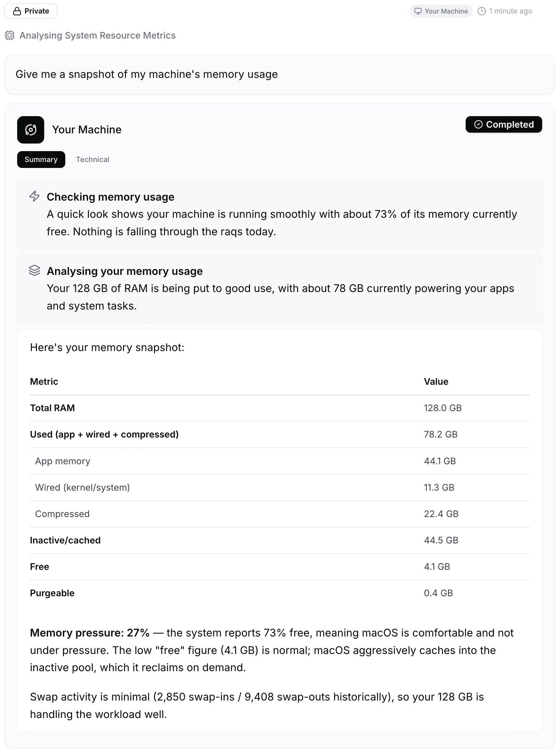
Task: Click the checkmark icon inside the Completed badge
Action: point(478,124)
